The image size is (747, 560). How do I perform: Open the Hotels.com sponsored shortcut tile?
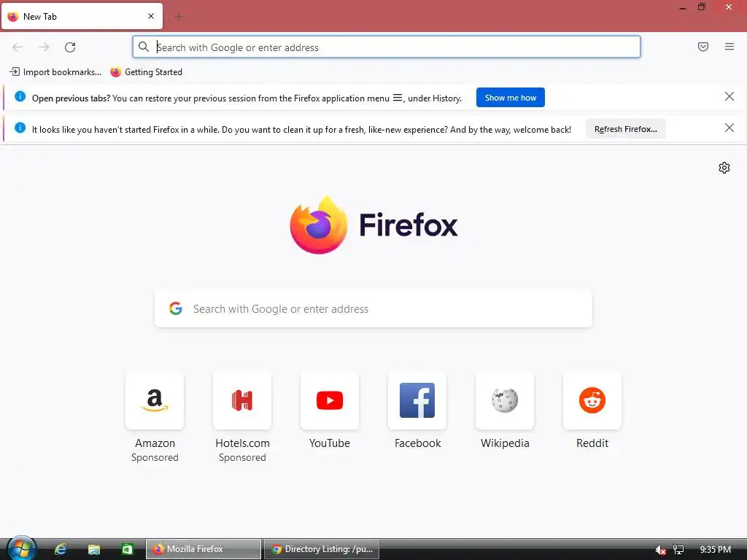242,401
